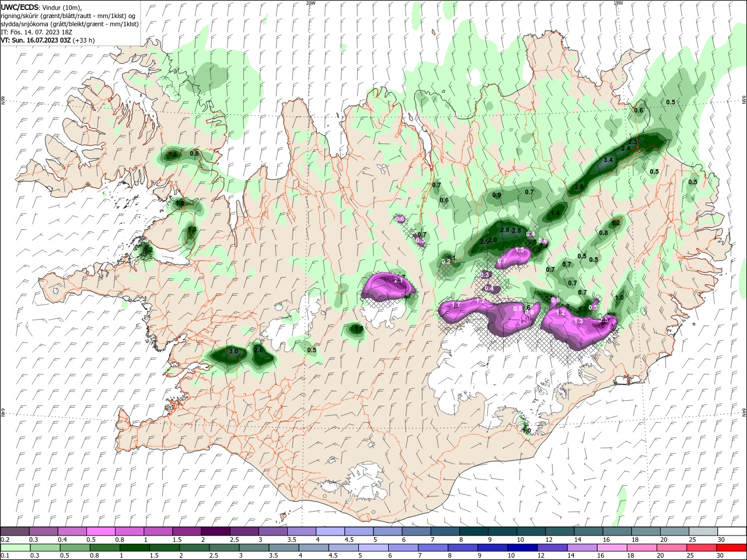Pick the 4 pale blue swatch in upper legend row

pos(330,531)
